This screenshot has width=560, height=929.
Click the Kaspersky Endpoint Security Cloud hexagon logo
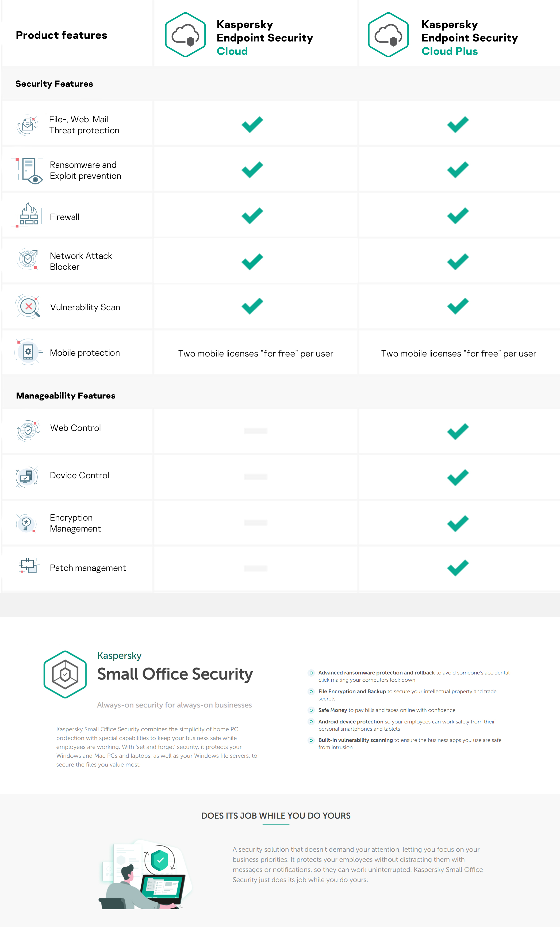[185, 35]
